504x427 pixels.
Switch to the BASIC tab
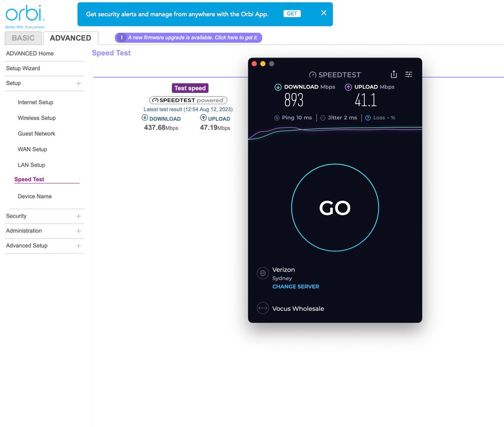click(x=23, y=38)
